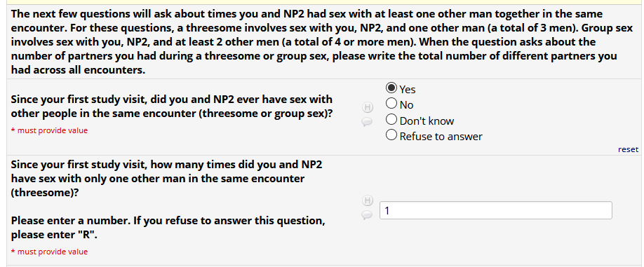Click the introductory paragraph about NP2 encounters

[x=314, y=42]
